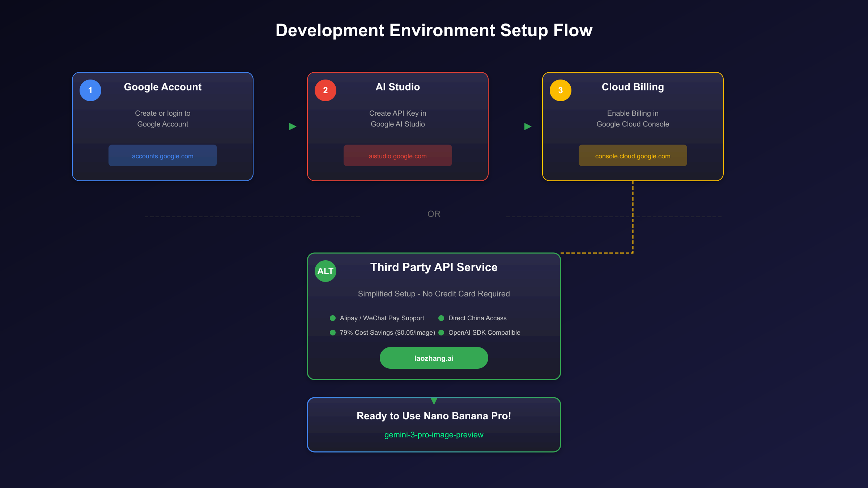
Task: Open the console.cloud.google.com link
Action: point(633,156)
